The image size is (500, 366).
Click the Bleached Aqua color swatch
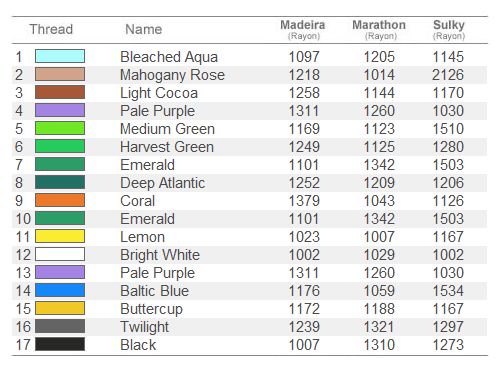coord(60,56)
